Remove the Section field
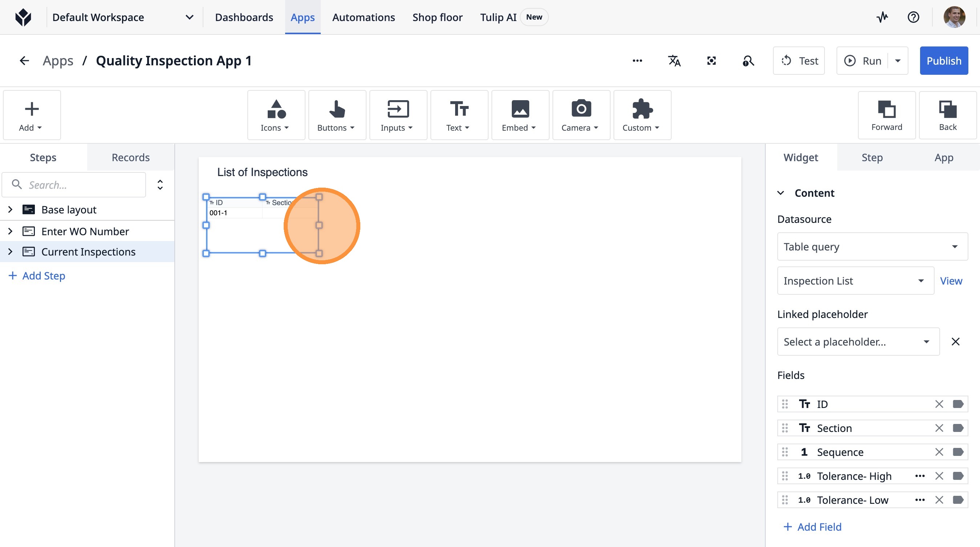 click(x=939, y=428)
